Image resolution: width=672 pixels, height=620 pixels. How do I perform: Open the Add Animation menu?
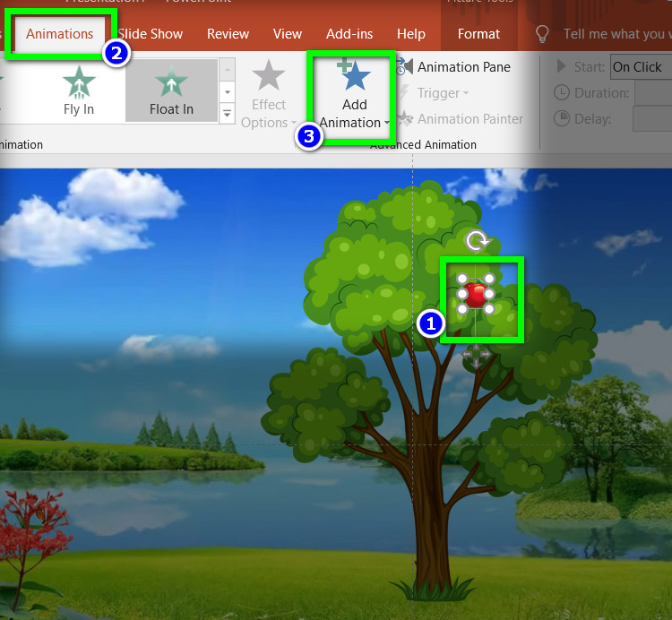[x=354, y=95]
